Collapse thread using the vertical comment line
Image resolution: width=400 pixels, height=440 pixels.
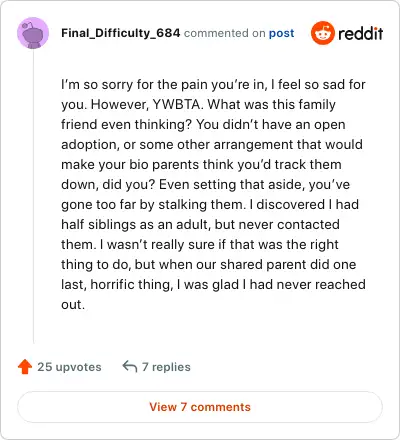click(x=33, y=197)
